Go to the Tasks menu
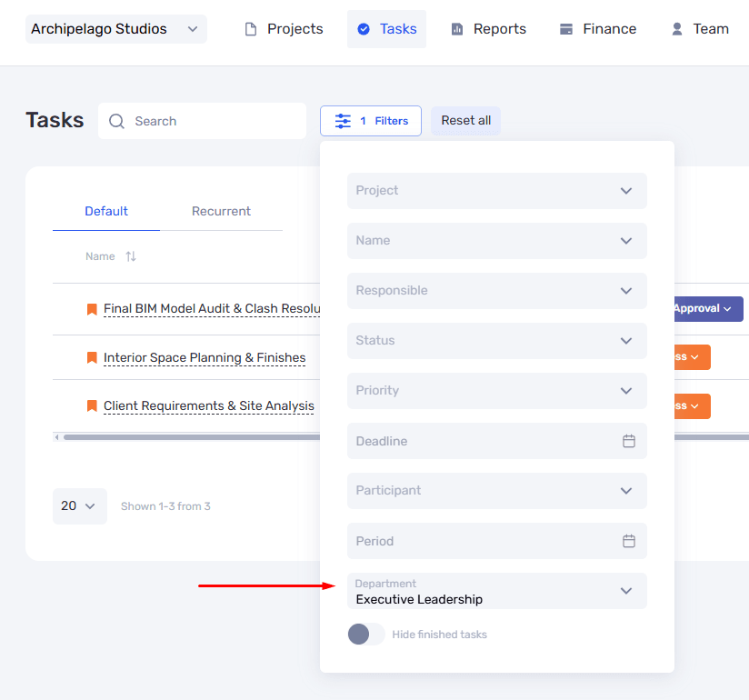749x700 pixels. coord(387,29)
